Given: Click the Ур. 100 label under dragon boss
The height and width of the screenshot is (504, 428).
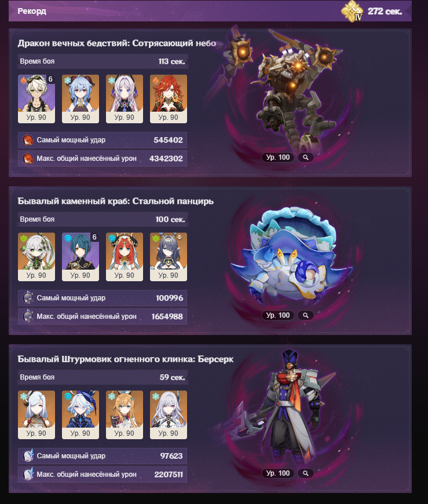Looking at the screenshot, I should pos(278,157).
